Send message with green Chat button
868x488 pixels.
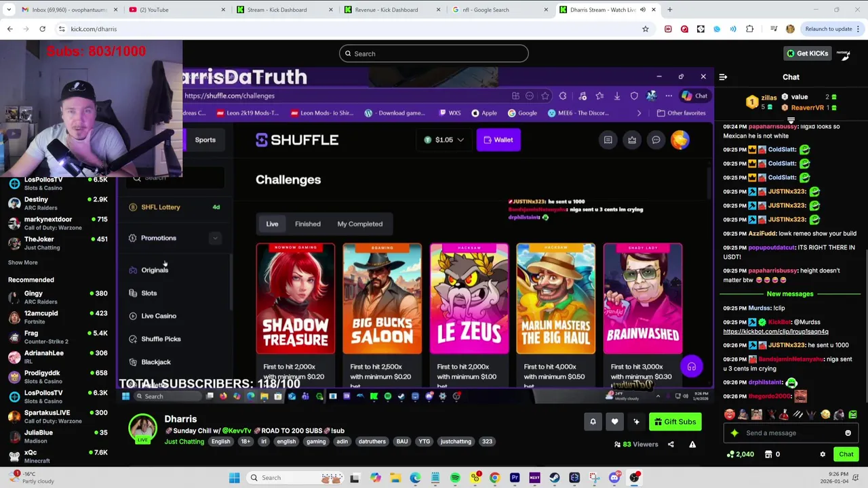tap(846, 455)
